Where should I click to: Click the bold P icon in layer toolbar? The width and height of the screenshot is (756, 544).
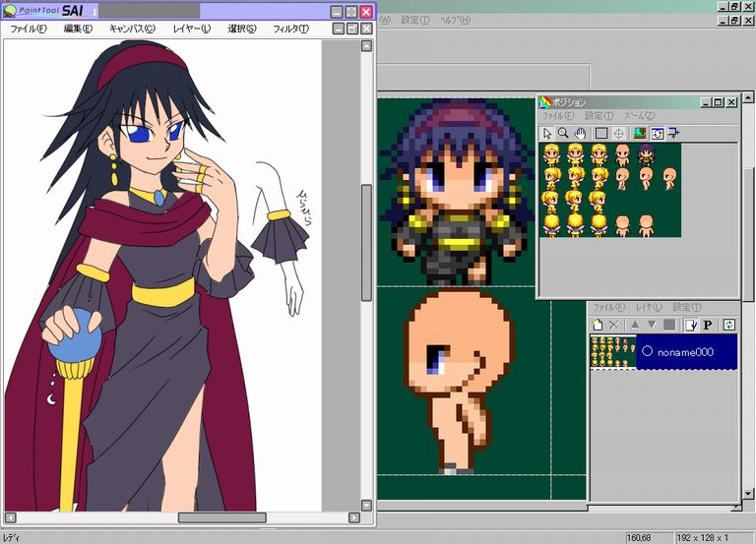tap(708, 326)
